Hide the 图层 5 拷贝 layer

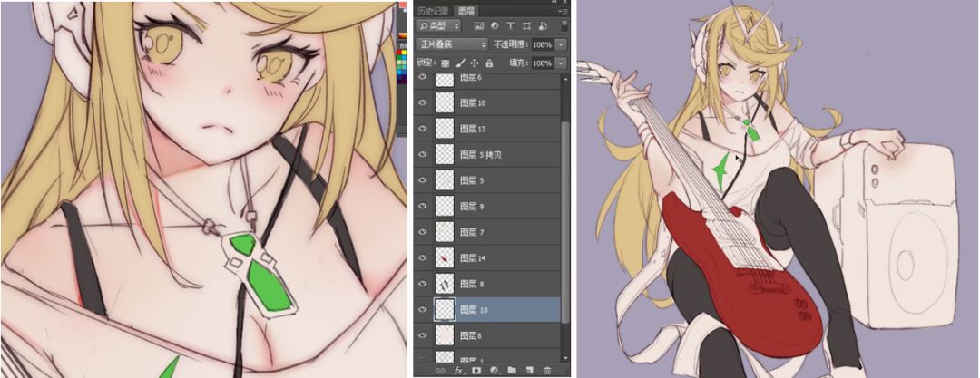423,154
